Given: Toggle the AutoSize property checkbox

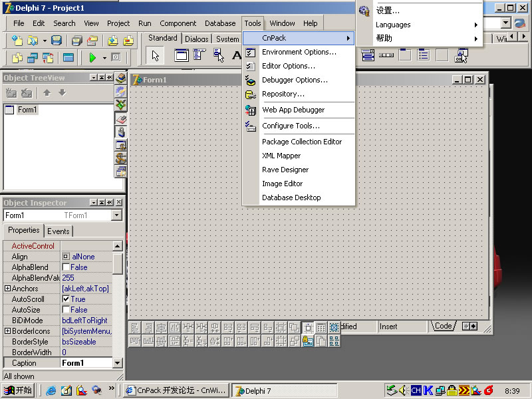Looking at the screenshot, I should tap(66, 310).
